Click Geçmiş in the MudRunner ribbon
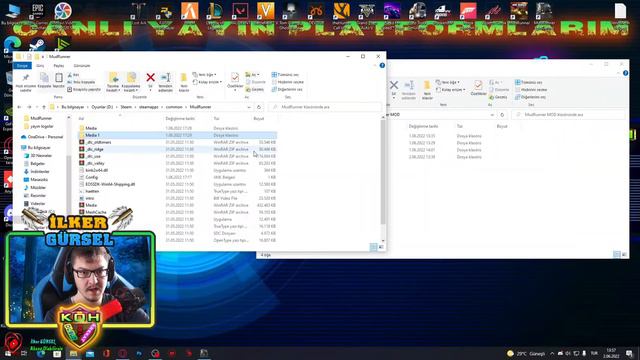This screenshot has width=640, height=360. tap(255, 89)
